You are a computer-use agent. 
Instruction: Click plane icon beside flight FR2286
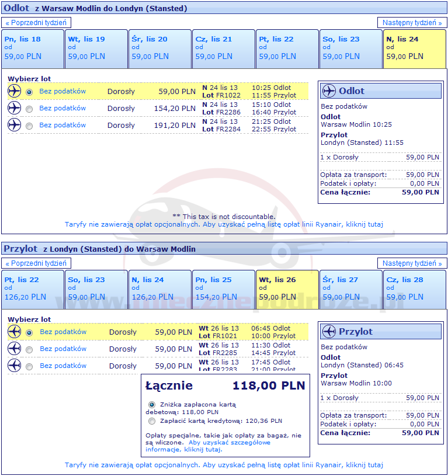[x=14, y=108]
